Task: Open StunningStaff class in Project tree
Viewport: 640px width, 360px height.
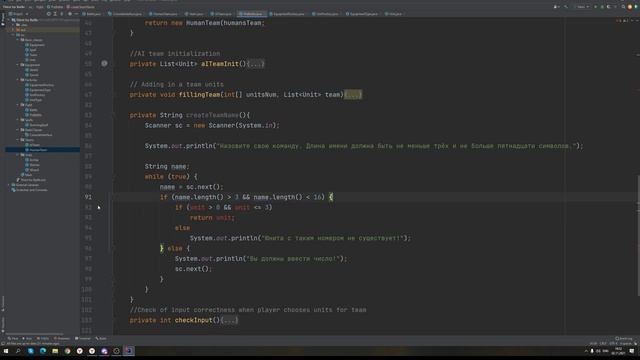Action: point(38,125)
